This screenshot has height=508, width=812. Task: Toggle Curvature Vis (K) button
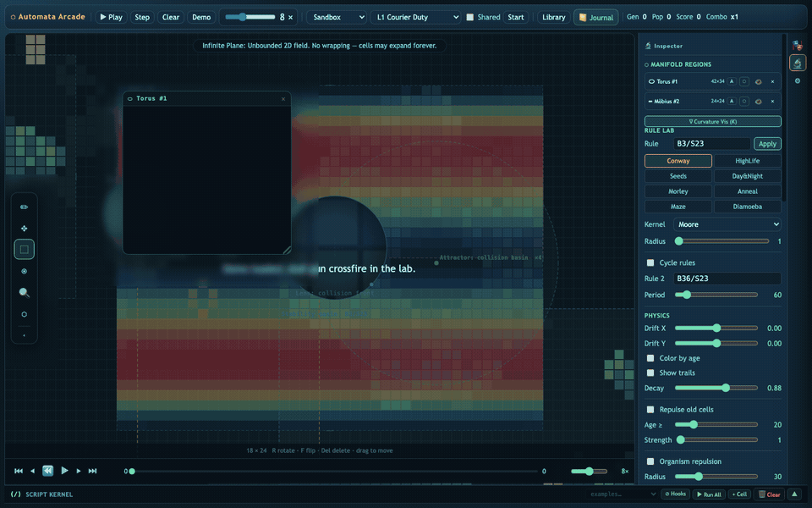click(x=712, y=121)
